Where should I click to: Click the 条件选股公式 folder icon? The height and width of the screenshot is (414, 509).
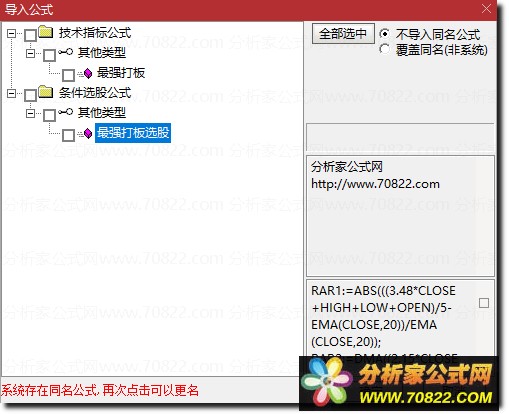coord(46,92)
